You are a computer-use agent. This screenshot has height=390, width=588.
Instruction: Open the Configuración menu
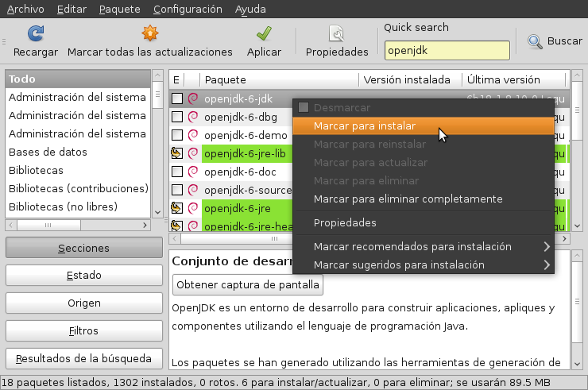(188, 9)
